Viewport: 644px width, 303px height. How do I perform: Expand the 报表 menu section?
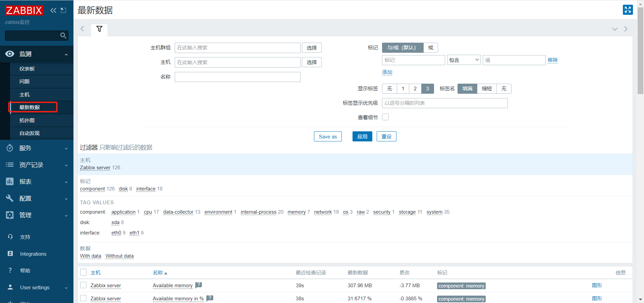[66, 182]
